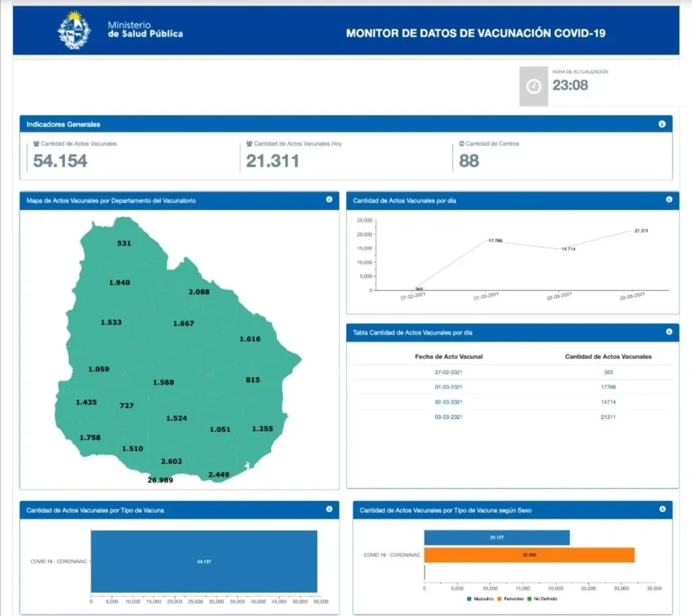Click the 21311 value in the table

coord(607,417)
